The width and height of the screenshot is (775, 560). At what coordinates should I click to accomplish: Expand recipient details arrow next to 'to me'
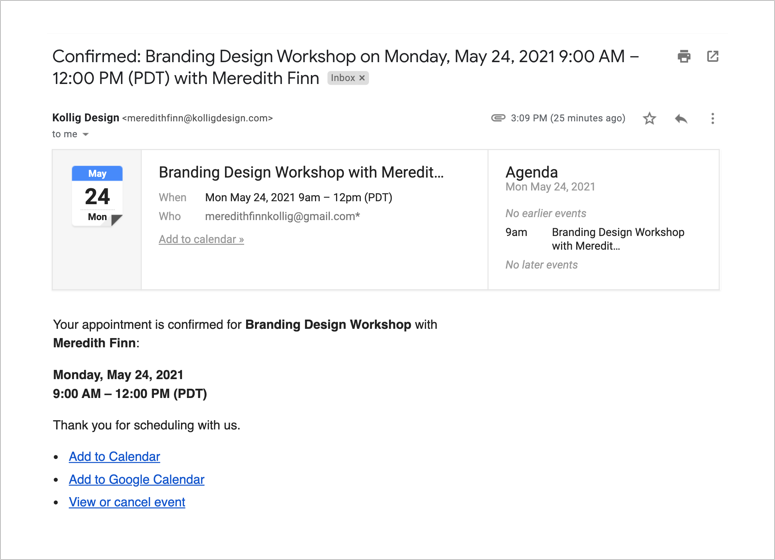click(x=86, y=135)
